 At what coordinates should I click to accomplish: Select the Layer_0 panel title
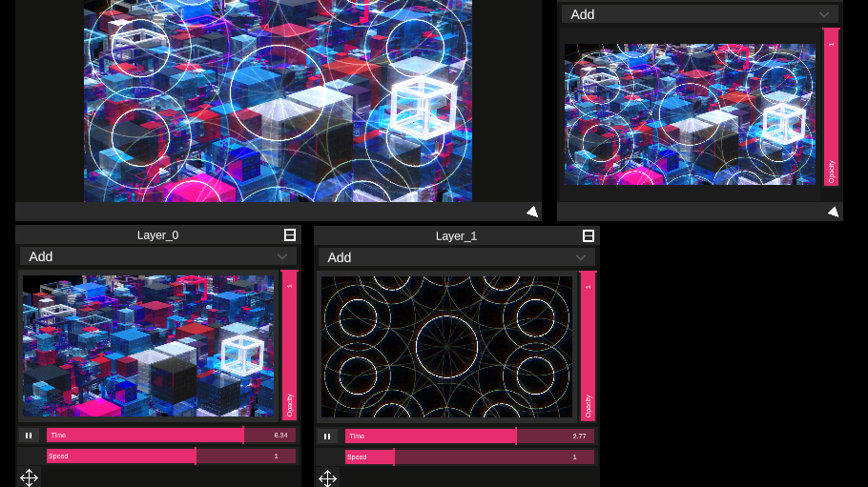157,235
